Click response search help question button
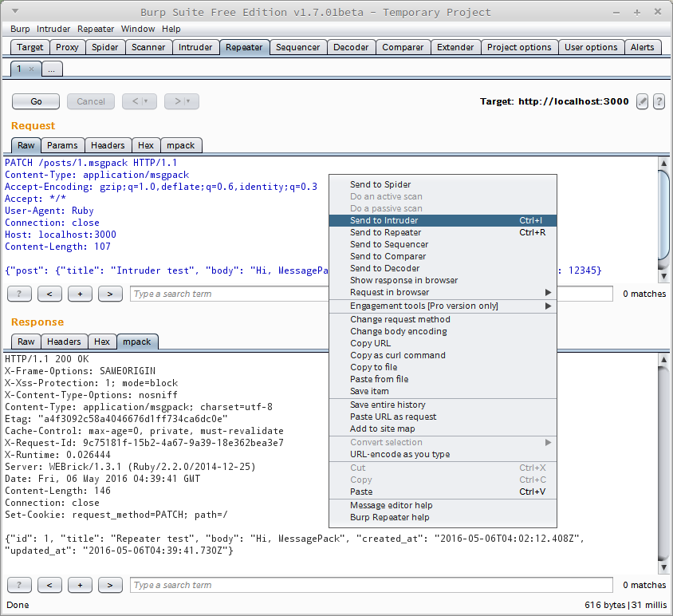673x616 pixels. [19, 585]
